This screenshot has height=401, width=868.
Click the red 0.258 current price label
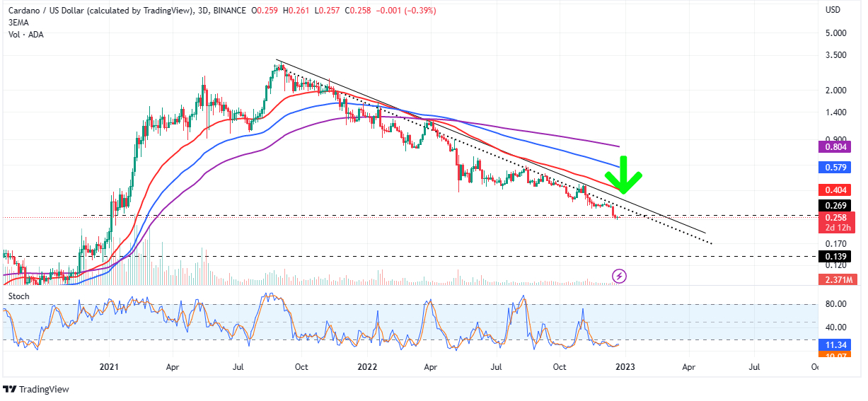(x=836, y=217)
